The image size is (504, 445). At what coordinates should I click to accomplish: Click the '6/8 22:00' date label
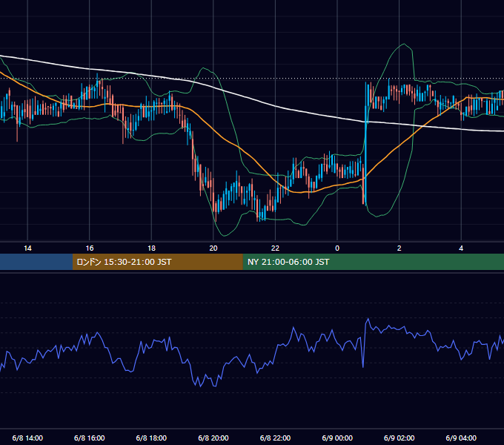(x=275, y=438)
